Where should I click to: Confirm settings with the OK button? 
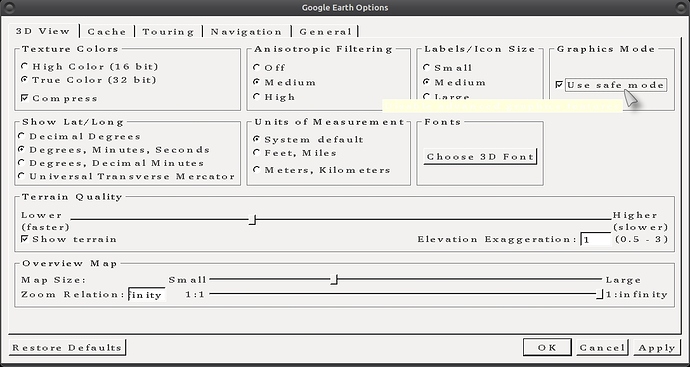(x=547, y=347)
